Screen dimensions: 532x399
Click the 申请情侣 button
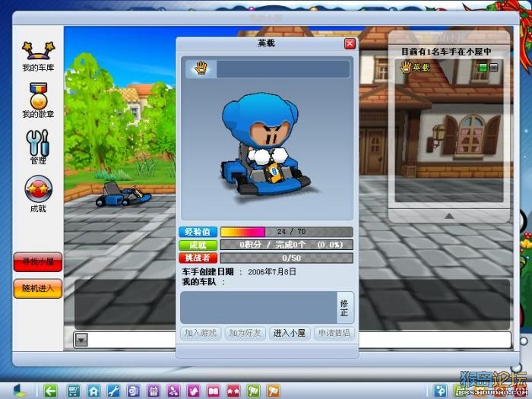334,333
